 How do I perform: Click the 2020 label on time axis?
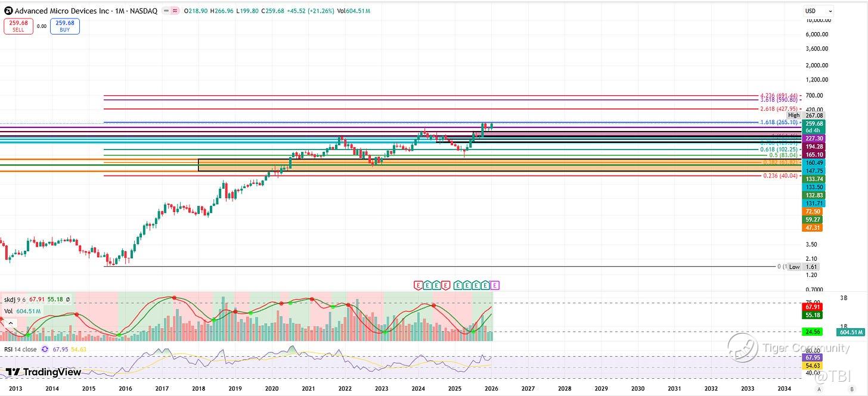tap(271, 389)
